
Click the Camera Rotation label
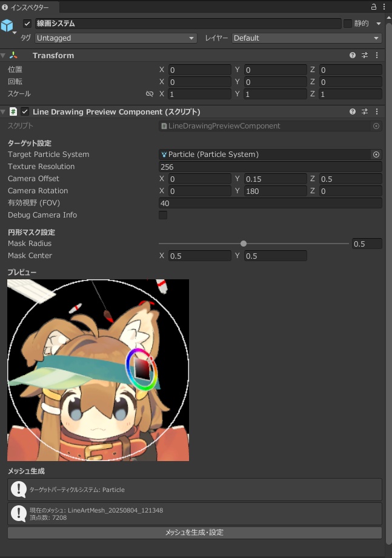tap(38, 191)
